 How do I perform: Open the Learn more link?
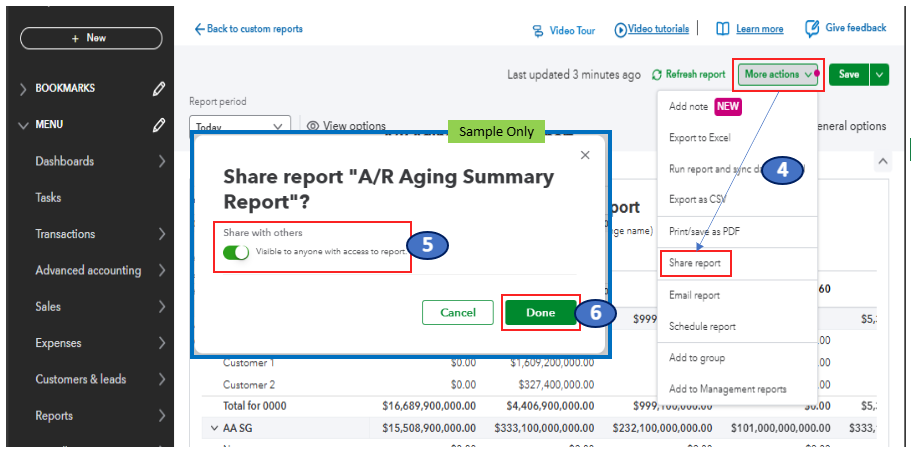click(759, 29)
